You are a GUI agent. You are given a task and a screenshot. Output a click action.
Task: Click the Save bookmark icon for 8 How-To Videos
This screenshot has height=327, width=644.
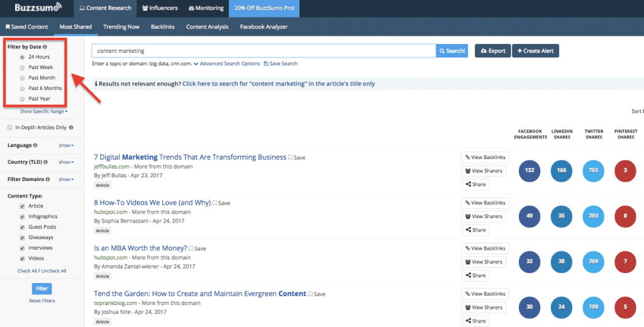pyautogui.click(x=215, y=203)
